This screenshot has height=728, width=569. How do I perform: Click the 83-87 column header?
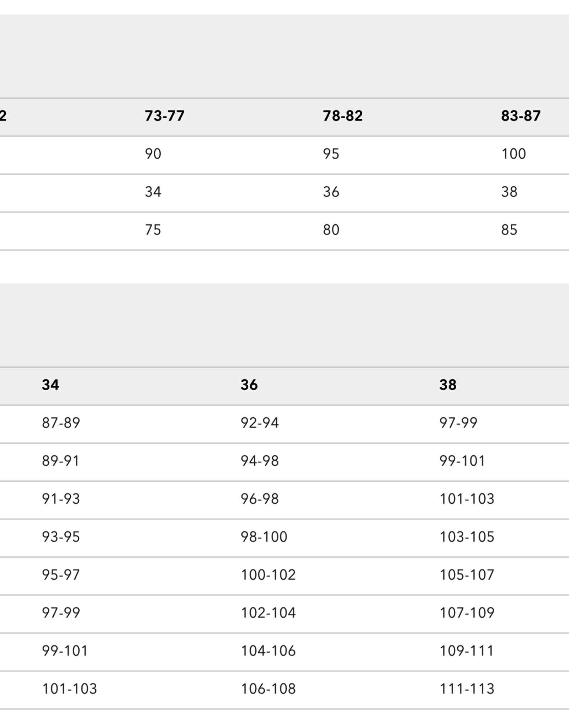tap(521, 116)
